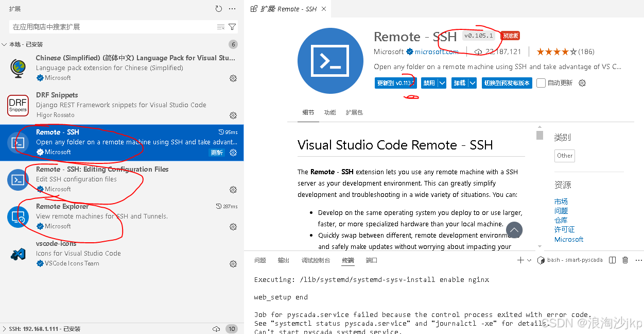This screenshot has height=334, width=644.
Task: Switch to the 细节 tab
Action: coord(308,112)
